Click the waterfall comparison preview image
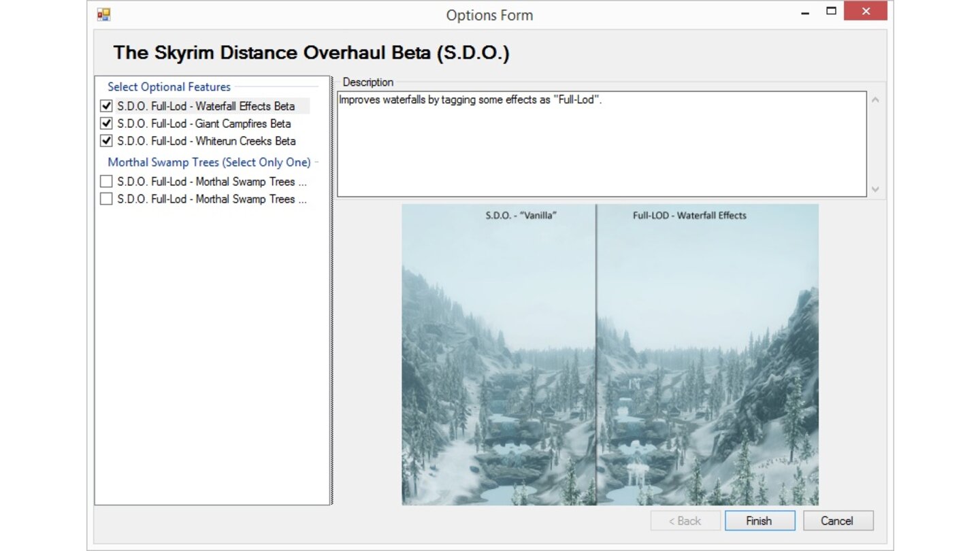This screenshot has height=551, width=980. (610, 354)
